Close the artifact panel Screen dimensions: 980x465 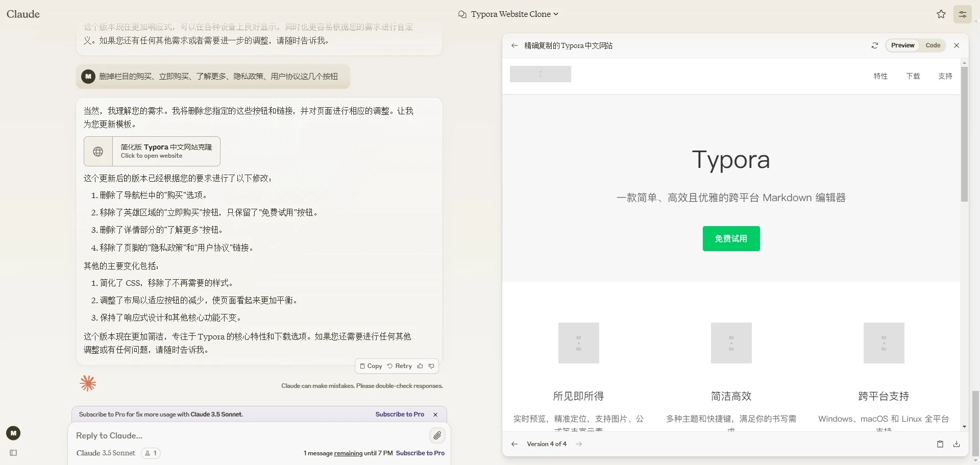[957, 45]
